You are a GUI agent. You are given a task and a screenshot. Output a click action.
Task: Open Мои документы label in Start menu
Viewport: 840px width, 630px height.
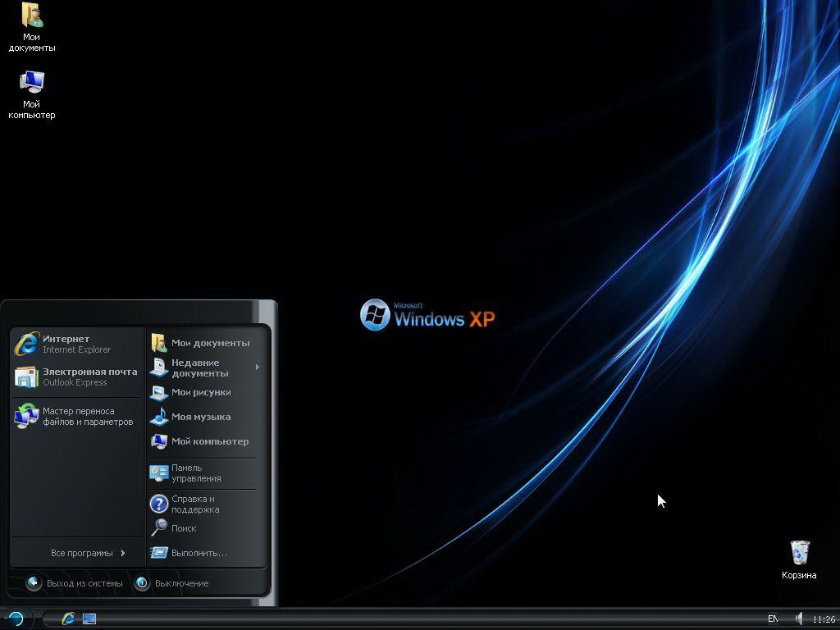tap(210, 343)
